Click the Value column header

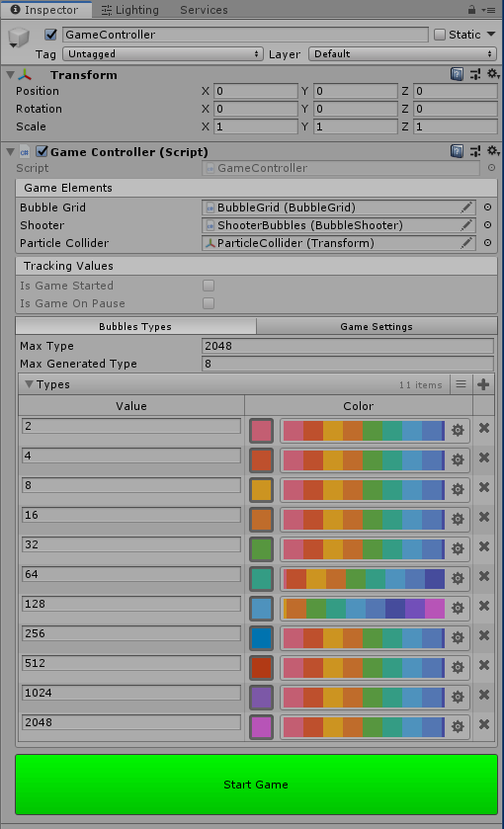coord(131,406)
